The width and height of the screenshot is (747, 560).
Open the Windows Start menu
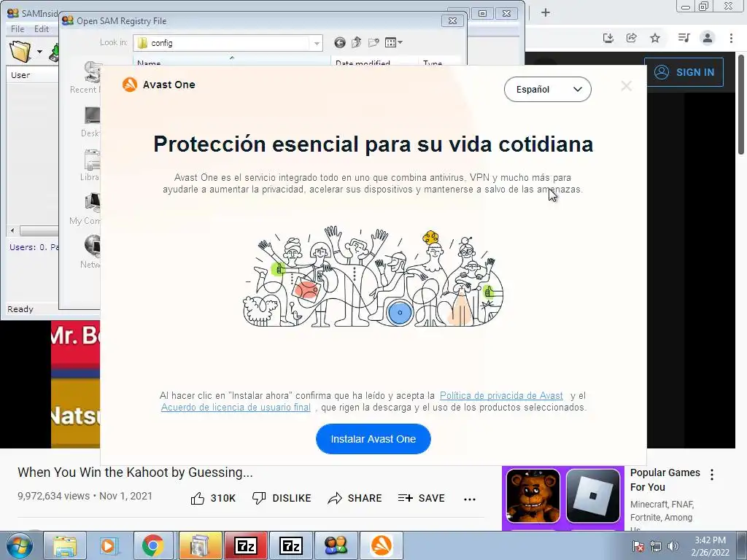coord(20,545)
